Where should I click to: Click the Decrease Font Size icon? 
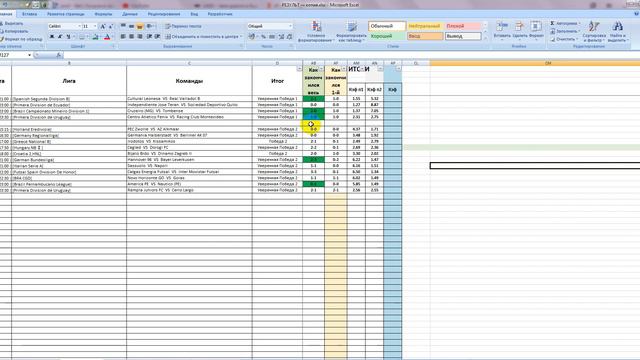coord(111,26)
